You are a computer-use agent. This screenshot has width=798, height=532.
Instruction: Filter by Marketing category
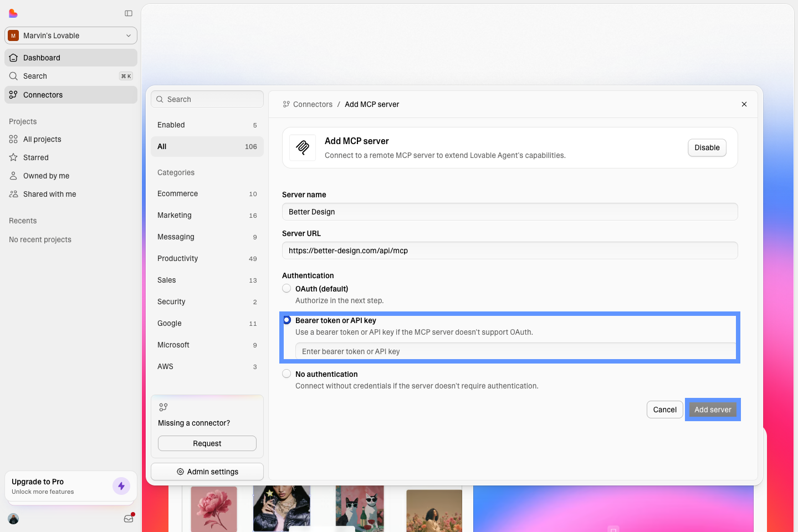(207, 215)
